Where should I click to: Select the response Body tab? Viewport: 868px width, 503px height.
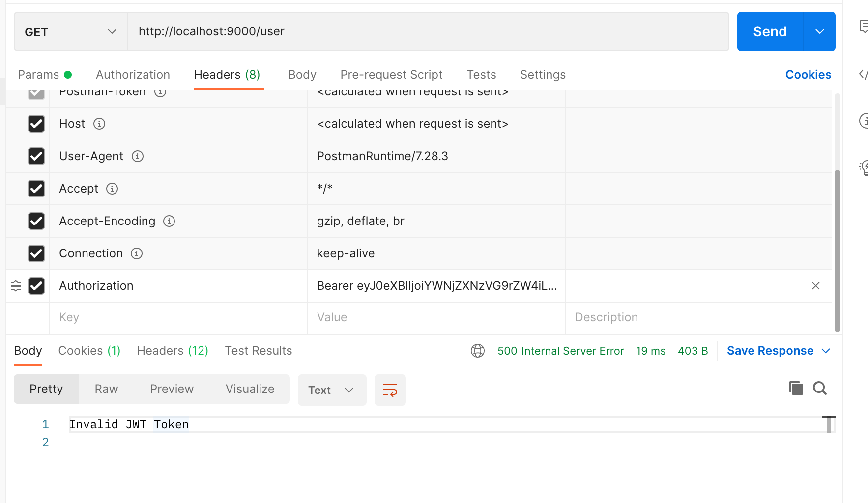click(28, 351)
